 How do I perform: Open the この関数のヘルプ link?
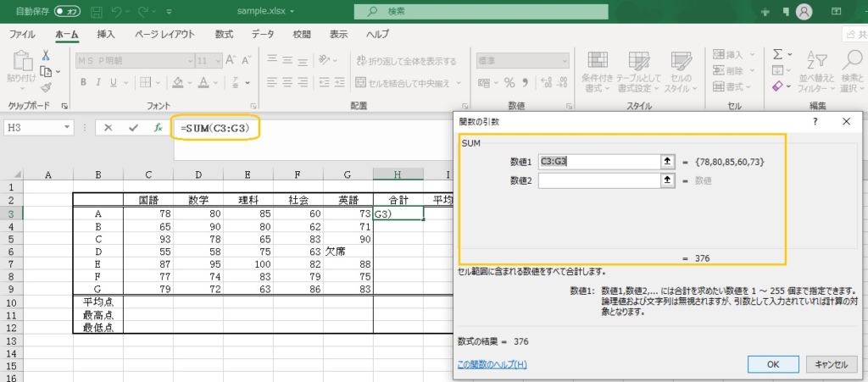492,364
